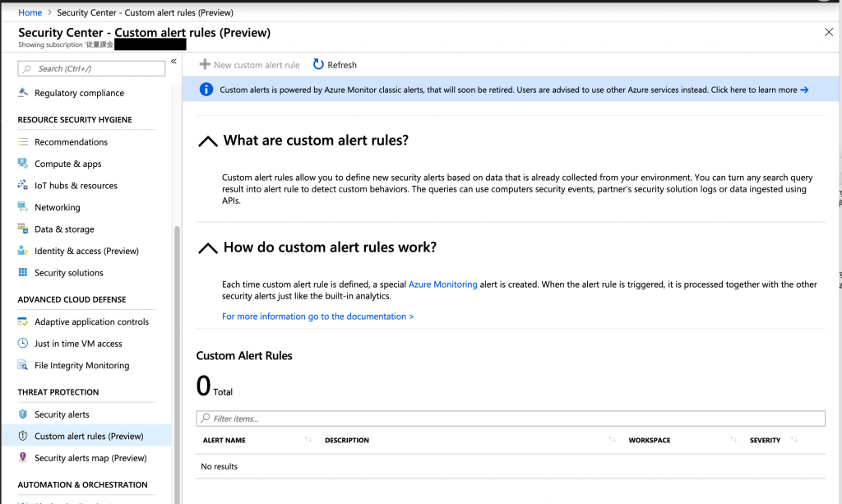The image size is (842, 504).
Task: Click the Severity column header
Action: 765,440
